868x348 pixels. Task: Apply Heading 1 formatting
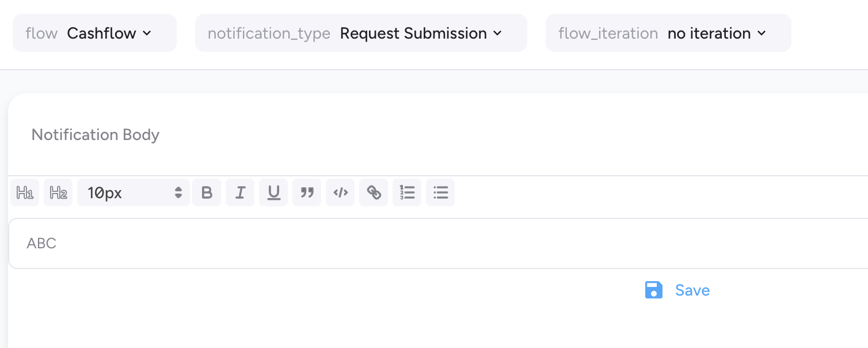[x=25, y=192]
